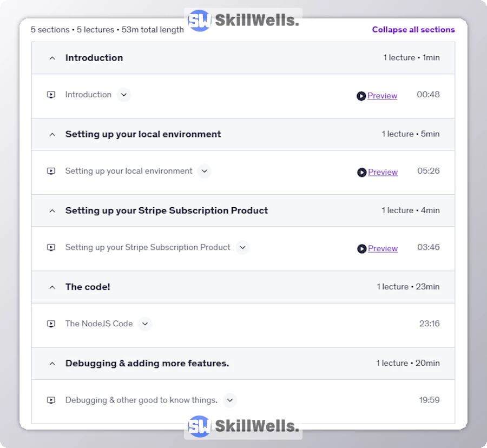
Task: Click video icon beside Stripe Subscription lecture
Action: (51, 247)
